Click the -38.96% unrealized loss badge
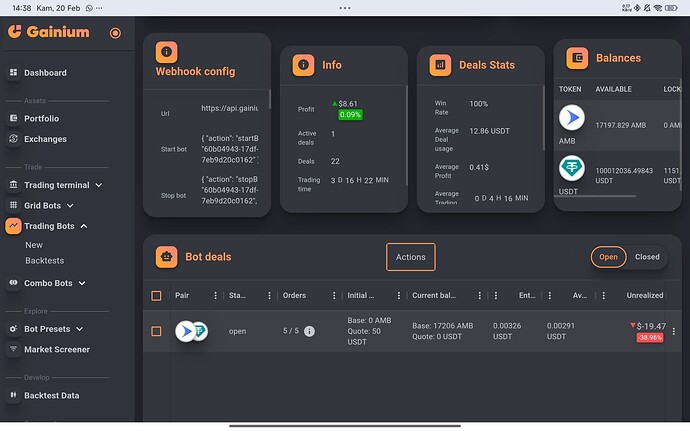Image resolution: width=690 pixels, height=431 pixels. (x=650, y=338)
